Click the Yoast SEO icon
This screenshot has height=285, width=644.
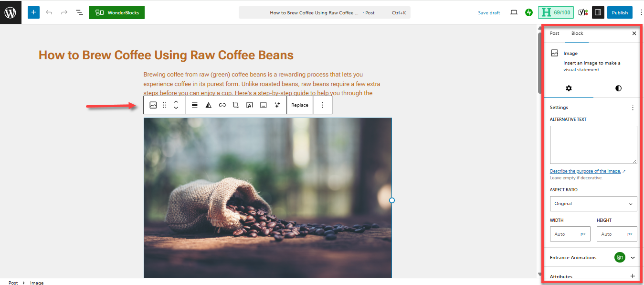pyautogui.click(x=582, y=12)
